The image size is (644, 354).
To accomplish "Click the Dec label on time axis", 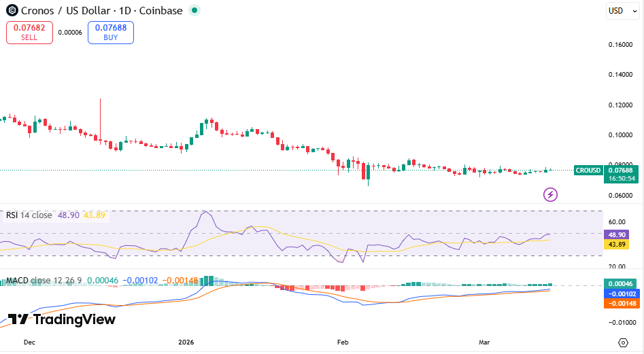I will tap(29, 342).
